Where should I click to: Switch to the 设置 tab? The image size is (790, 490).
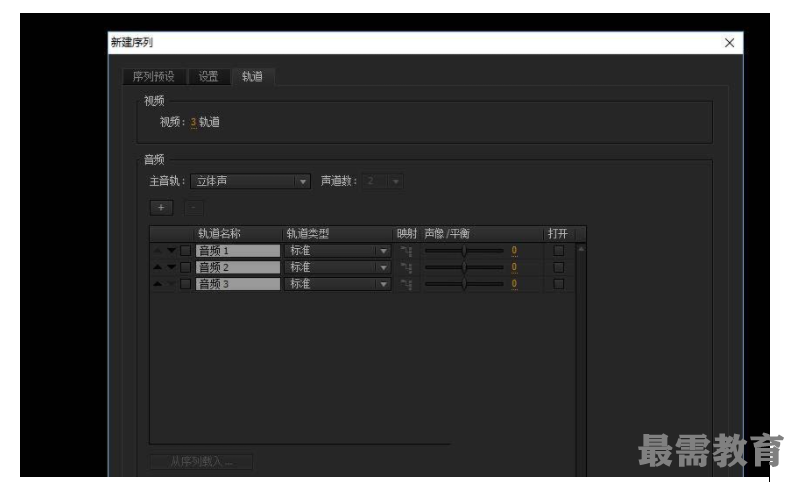pos(208,77)
